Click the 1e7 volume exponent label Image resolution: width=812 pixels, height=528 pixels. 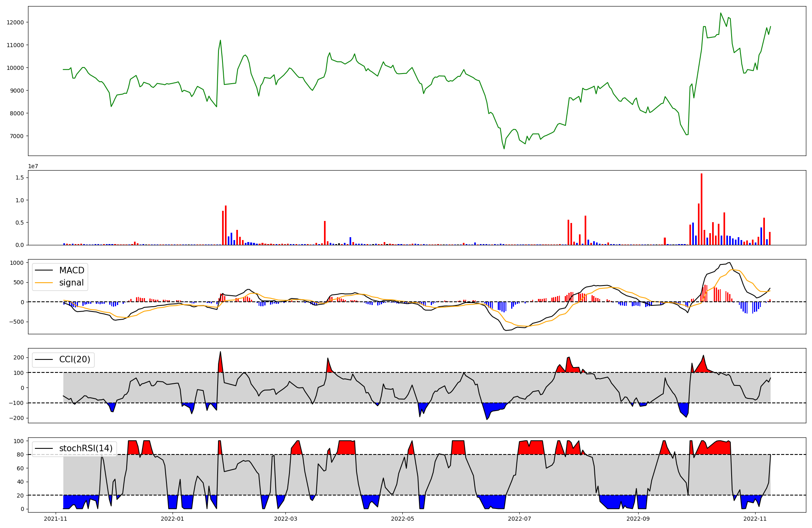33,166
